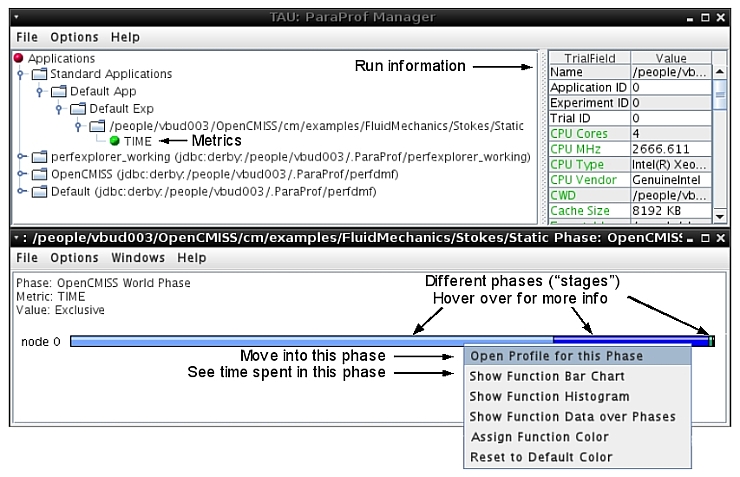
Task: Minimize the phase profile window
Action: [x=690, y=238]
